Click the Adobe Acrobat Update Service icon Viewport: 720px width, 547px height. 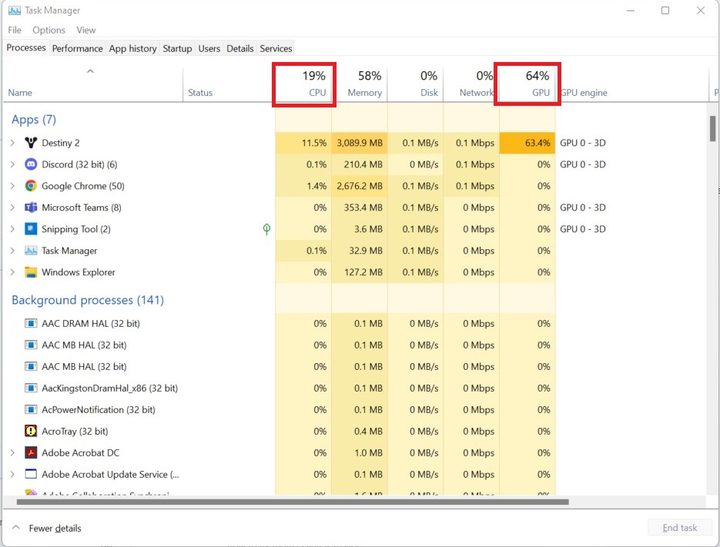[x=31, y=474]
